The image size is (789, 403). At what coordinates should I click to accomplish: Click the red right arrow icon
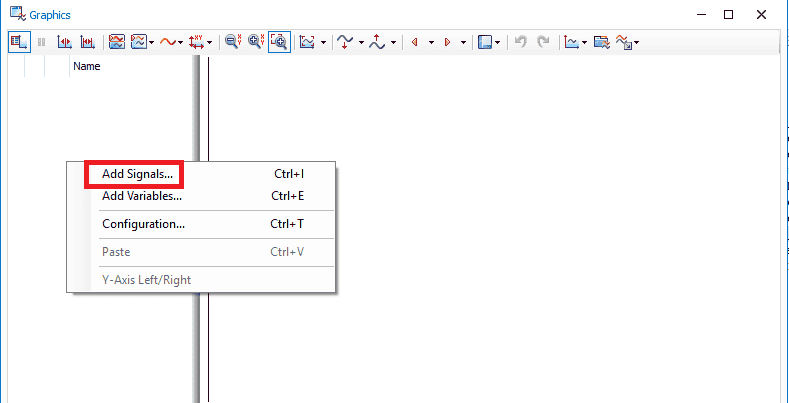pos(447,42)
